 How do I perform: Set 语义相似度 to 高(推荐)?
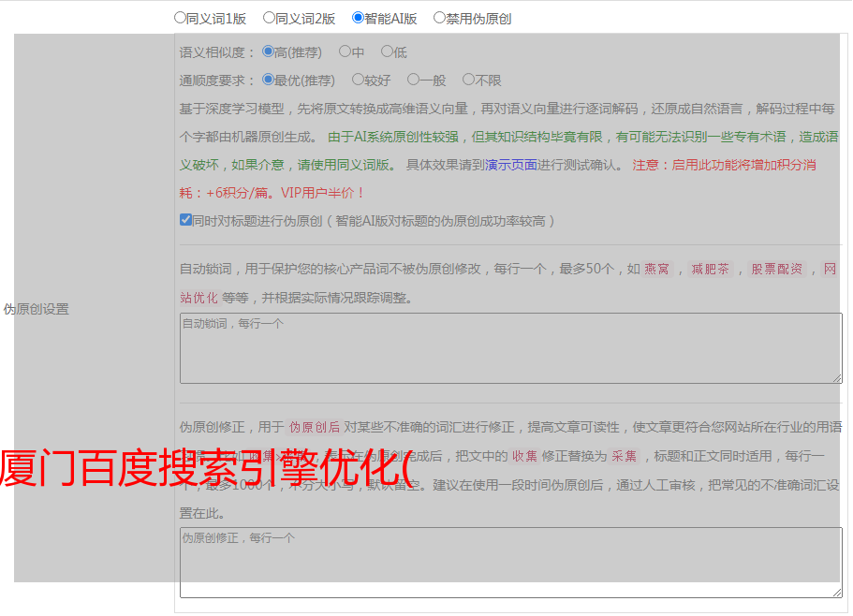tap(268, 51)
